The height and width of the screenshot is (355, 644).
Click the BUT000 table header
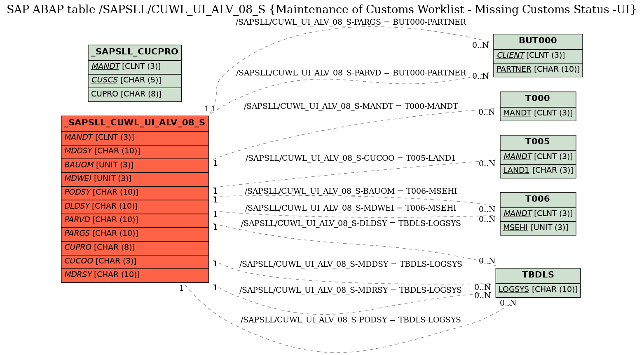538,42
